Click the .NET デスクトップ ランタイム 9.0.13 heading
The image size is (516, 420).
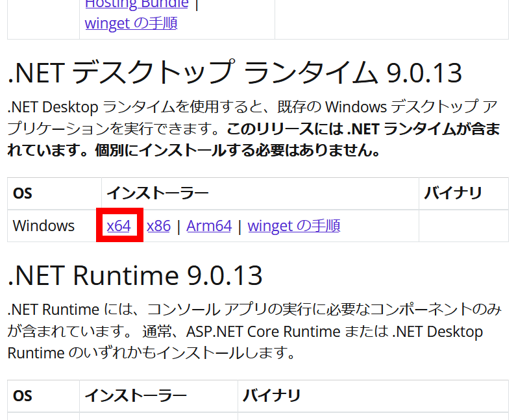click(234, 73)
